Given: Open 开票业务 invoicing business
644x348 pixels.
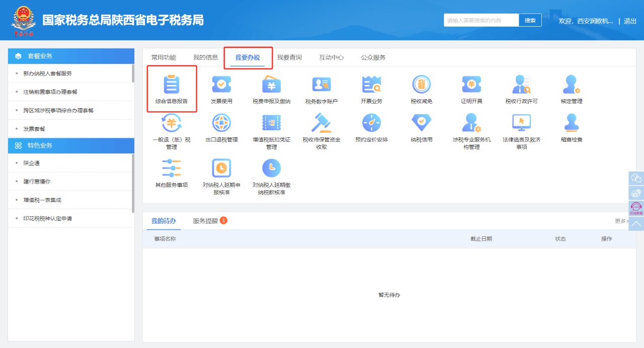Looking at the screenshot, I should coord(371,89).
